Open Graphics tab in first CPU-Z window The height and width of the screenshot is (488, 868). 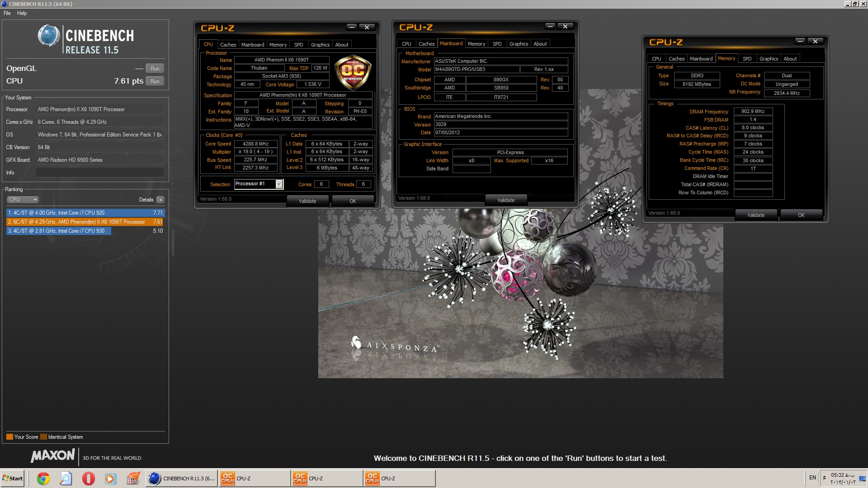(x=320, y=45)
